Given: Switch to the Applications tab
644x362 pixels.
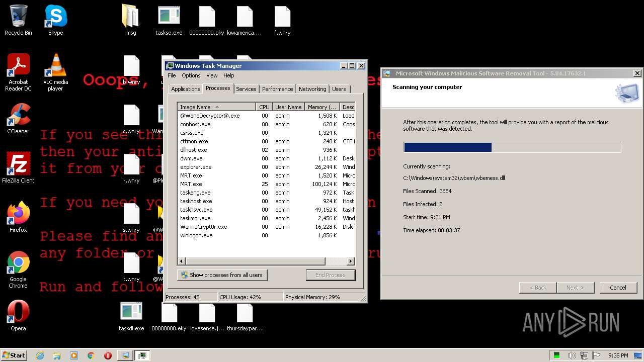Looking at the screenshot, I should (185, 89).
